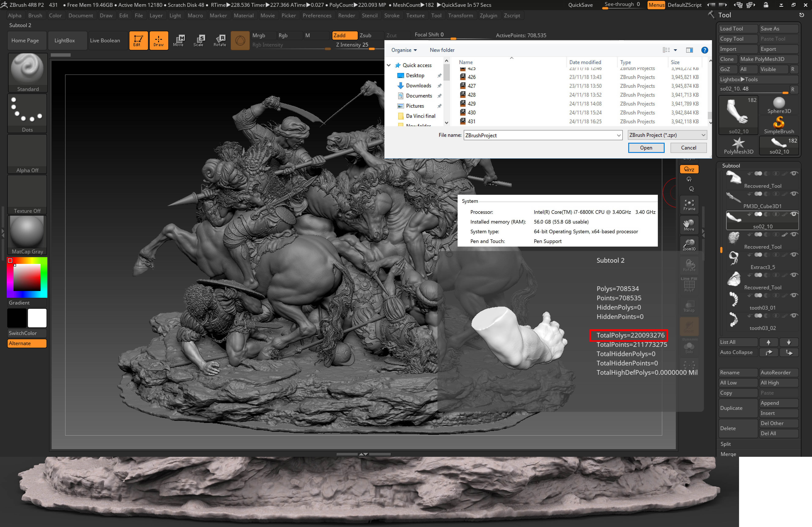Select the SimpleBrush tool thumbnail
Image resolution: width=812 pixels, height=527 pixels.
click(x=779, y=126)
